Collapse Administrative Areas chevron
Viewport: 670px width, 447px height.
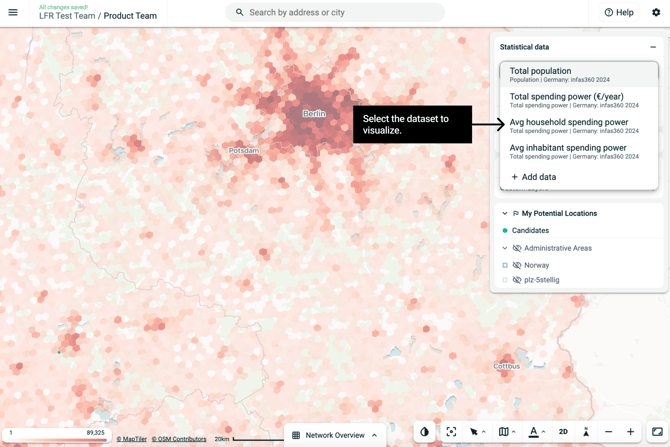click(x=505, y=248)
